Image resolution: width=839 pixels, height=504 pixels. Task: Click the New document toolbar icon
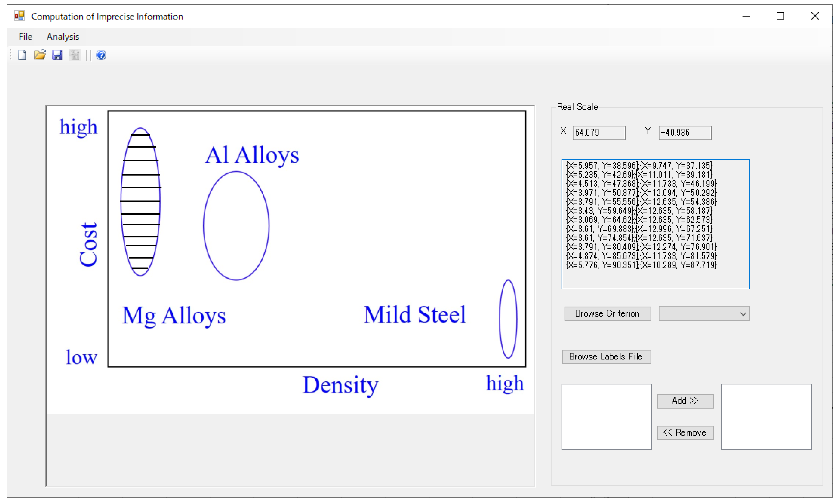click(x=22, y=55)
